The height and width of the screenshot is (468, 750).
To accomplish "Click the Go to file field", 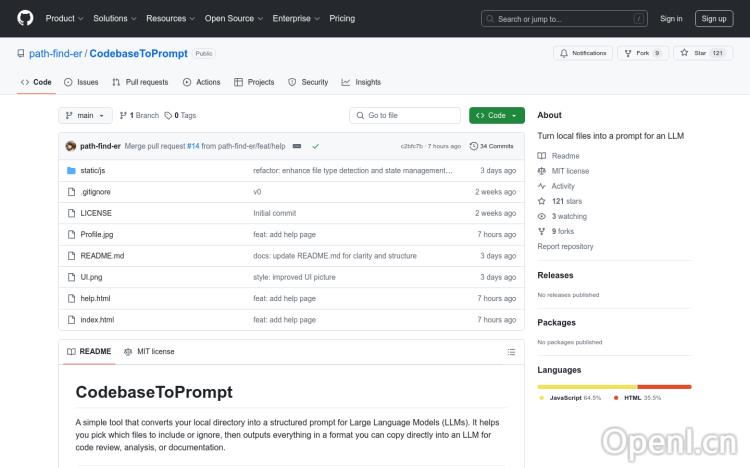I will 405,116.
